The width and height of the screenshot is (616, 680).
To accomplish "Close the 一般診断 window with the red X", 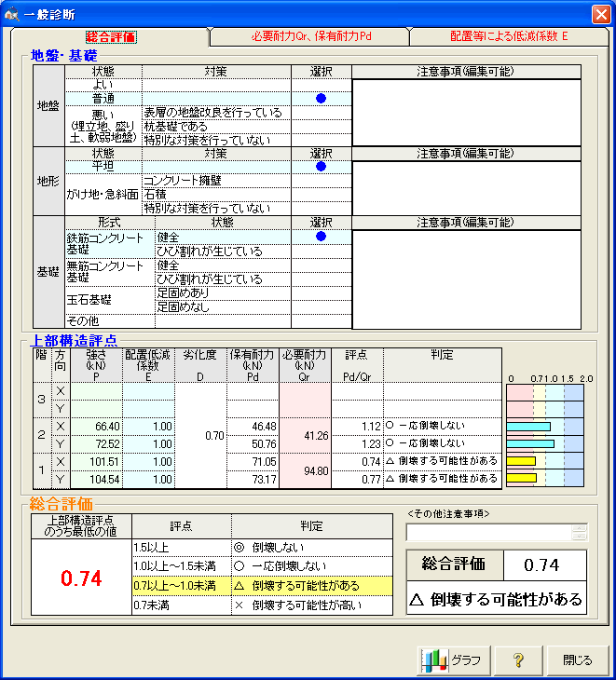I will pyautogui.click(x=601, y=14).
